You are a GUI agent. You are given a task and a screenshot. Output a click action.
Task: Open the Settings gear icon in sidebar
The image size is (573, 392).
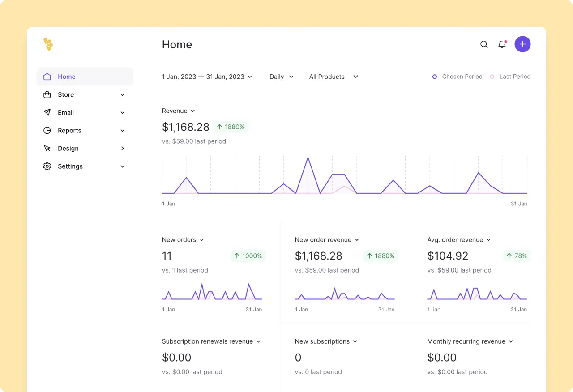click(x=47, y=166)
